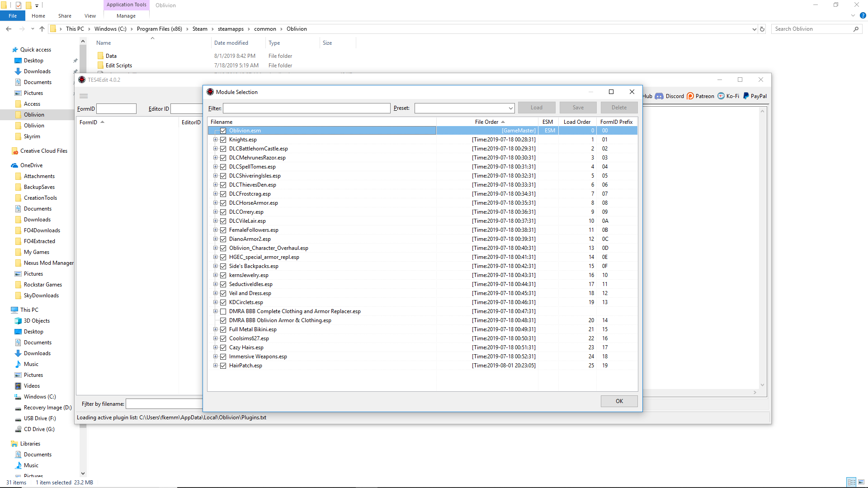
Task: Refresh the Oblivion folder view
Action: [762, 29]
